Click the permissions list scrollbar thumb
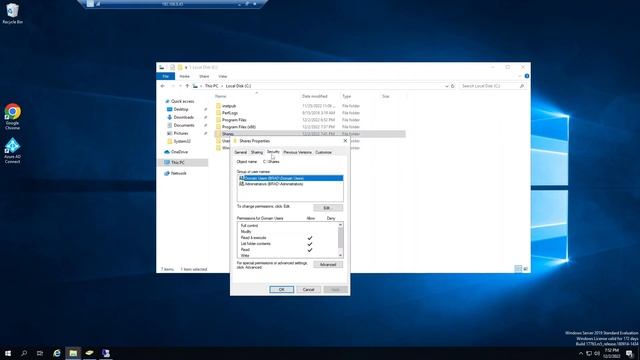This screenshot has height=360, width=640. tap(340, 238)
